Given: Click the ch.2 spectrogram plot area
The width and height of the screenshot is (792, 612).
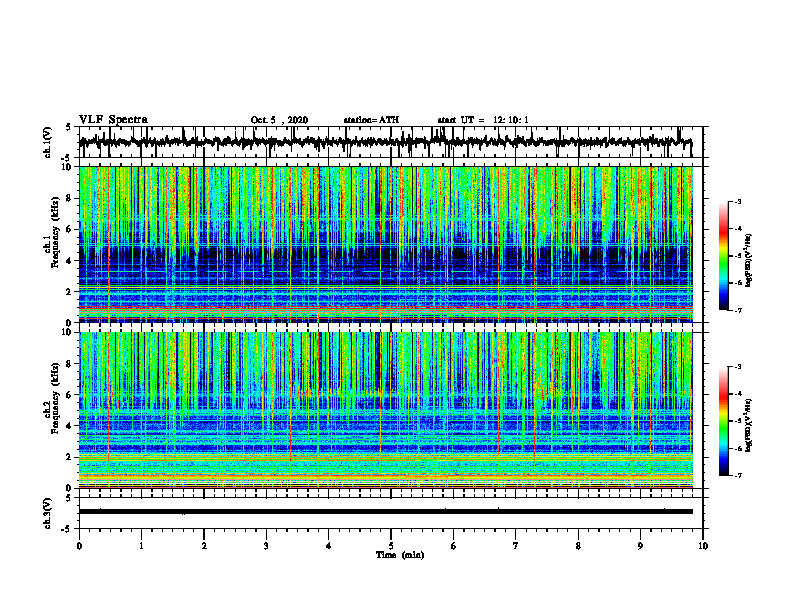Looking at the screenshot, I should pyautogui.click(x=385, y=410).
